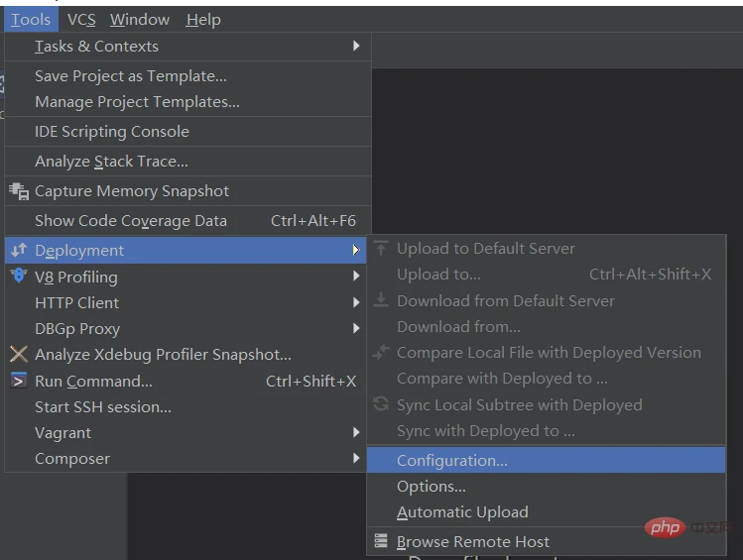The width and height of the screenshot is (743, 560).
Task: Toggle Automatic Upload option
Action: [x=462, y=512]
